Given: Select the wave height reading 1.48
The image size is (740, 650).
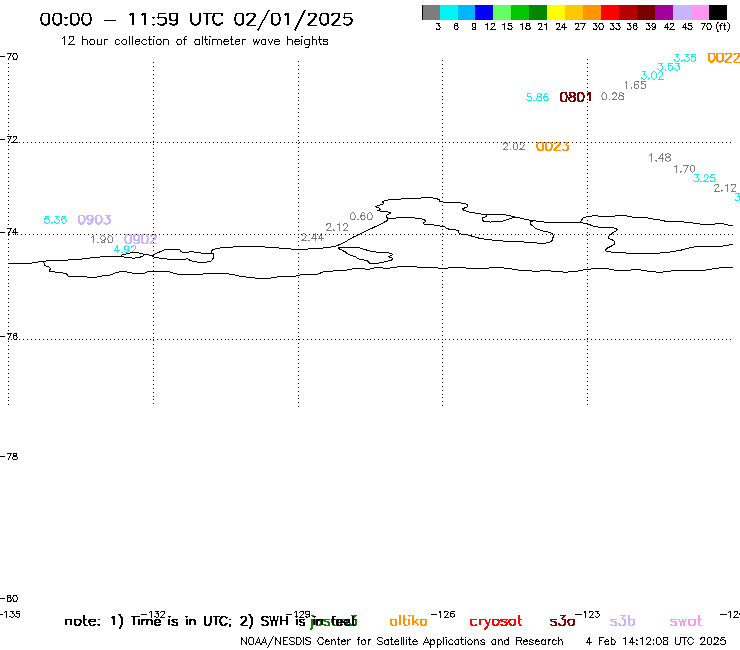Looking at the screenshot, I should click(660, 158).
